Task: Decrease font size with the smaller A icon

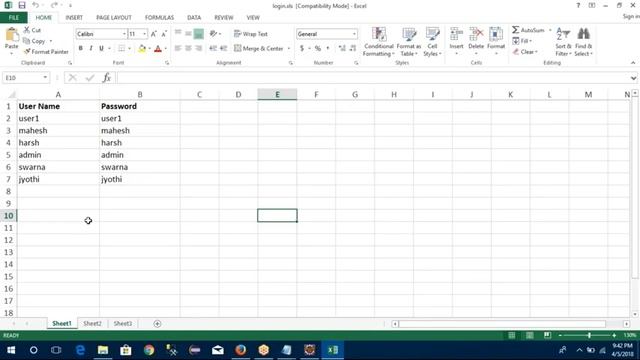Action: 164,34
